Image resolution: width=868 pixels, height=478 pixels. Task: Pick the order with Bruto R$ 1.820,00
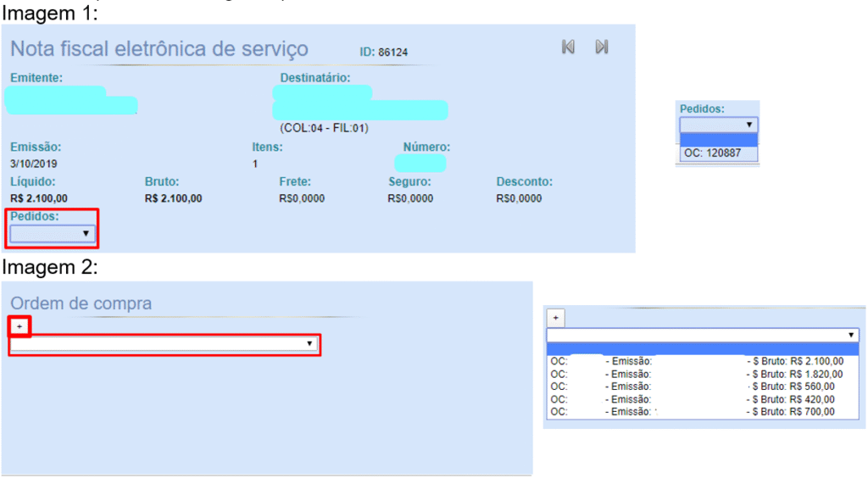(702, 374)
